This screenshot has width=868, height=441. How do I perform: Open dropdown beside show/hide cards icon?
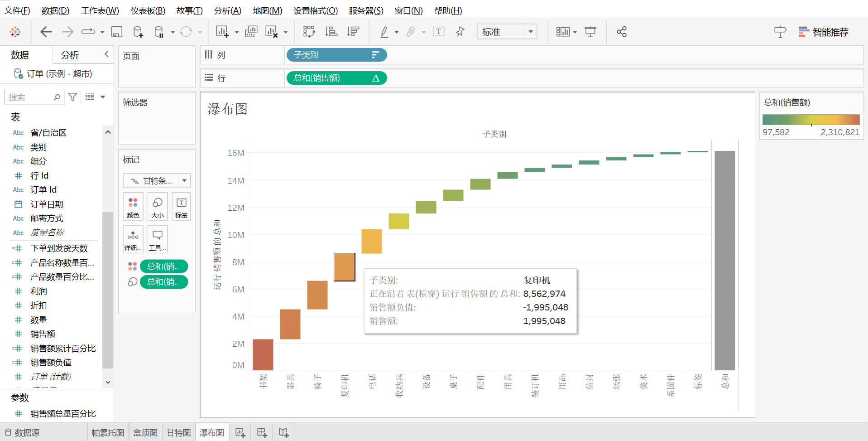click(x=575, y=32)
